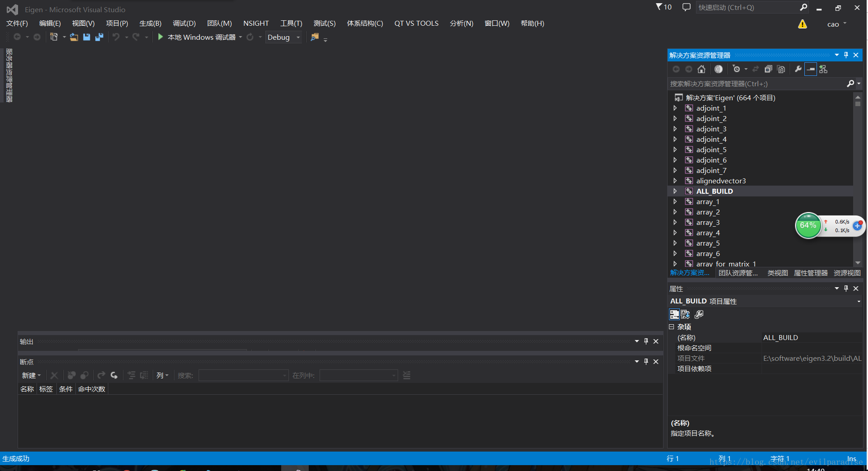The image size is (868, 471).
Task: Click the 条件 column header in Breakpoints
Action: pos(66,389)
